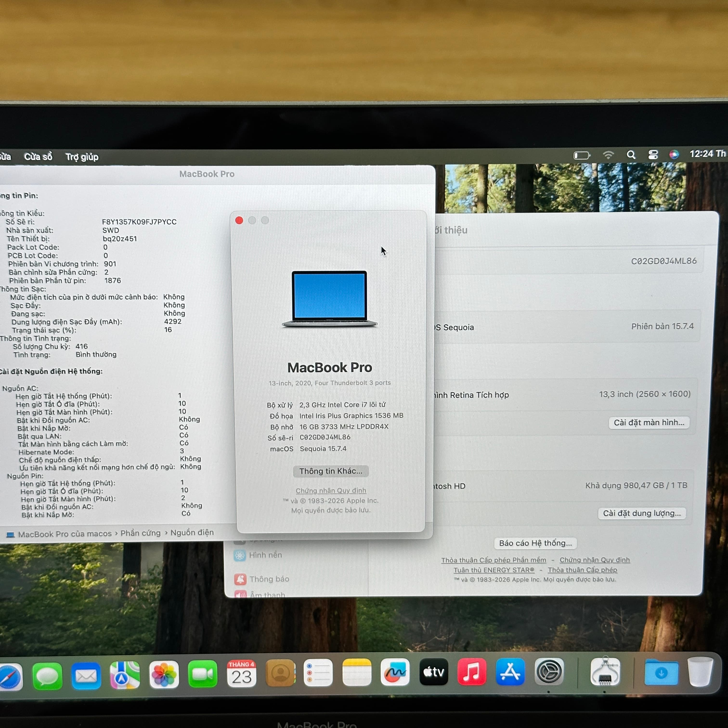Image resolution: width=728 pixels, height=728 pixels.
Task: Open Contacts app in the Dock
Action: click(280, 673)
